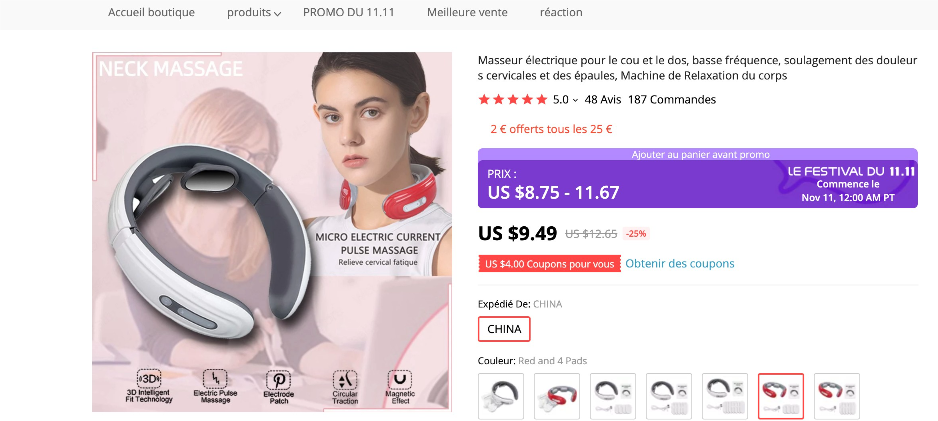Choose the last red massager color variant
This screenshot has width=938, height=421.
[837, 395]
